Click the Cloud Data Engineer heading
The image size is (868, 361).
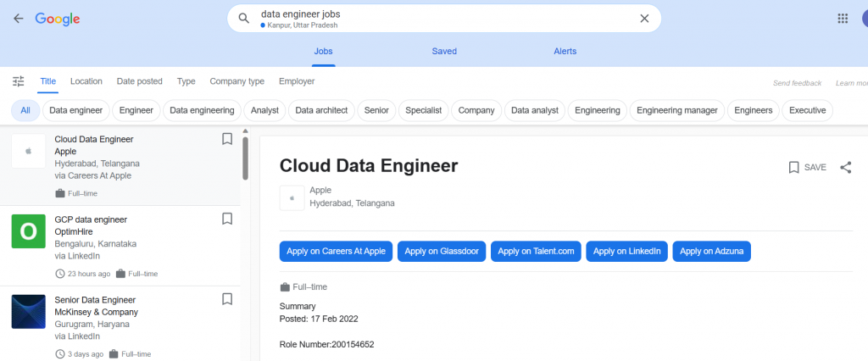click(369, 165)
